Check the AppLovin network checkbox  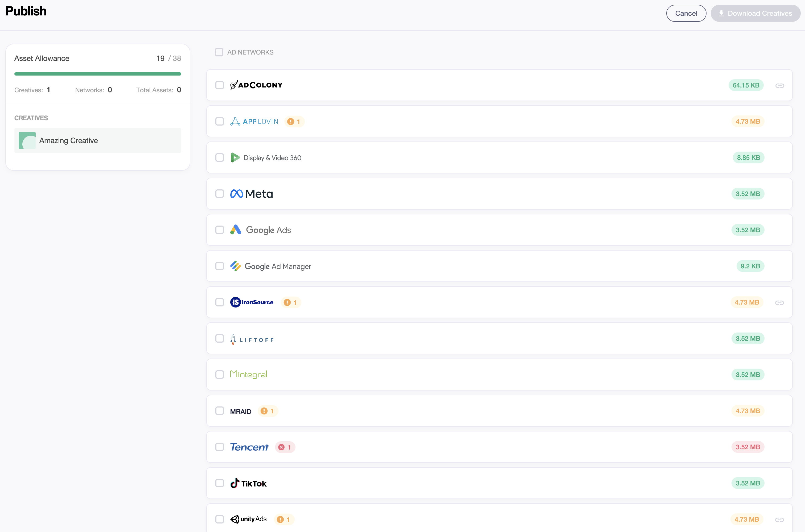[x=220, y=122]
